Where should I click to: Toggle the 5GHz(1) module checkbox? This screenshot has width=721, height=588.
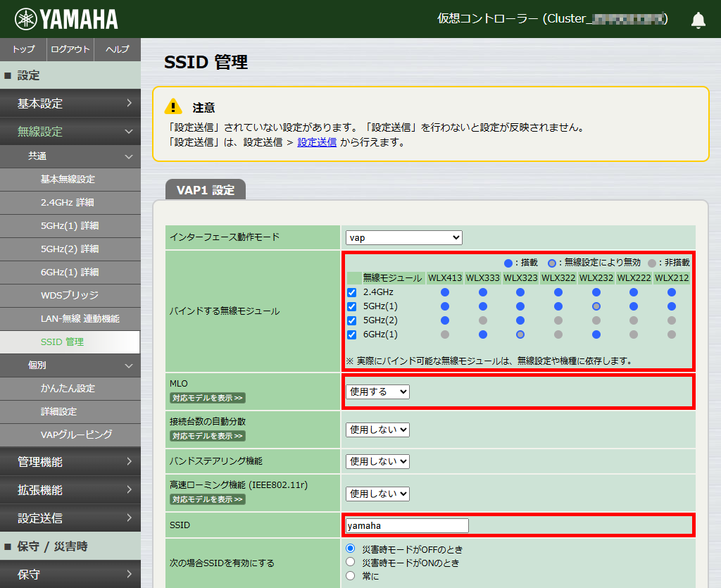point(352,306)
